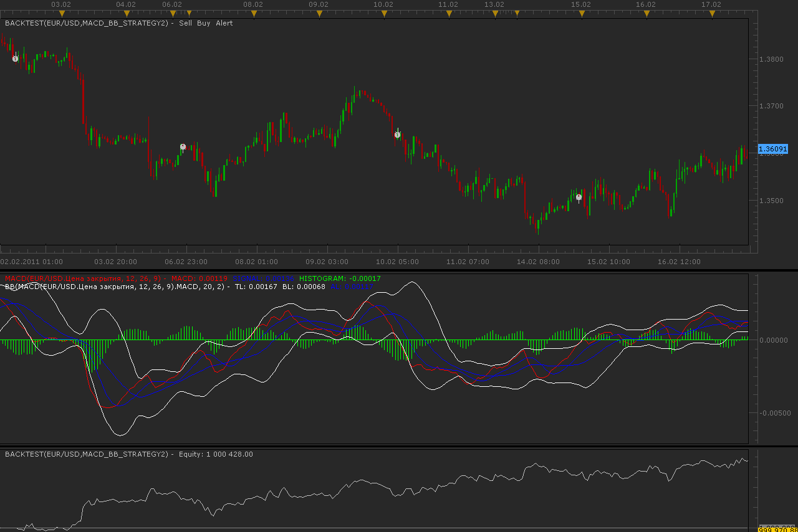Click the current price label 1.36091
The image size is (798, 532).
[773, 149]
